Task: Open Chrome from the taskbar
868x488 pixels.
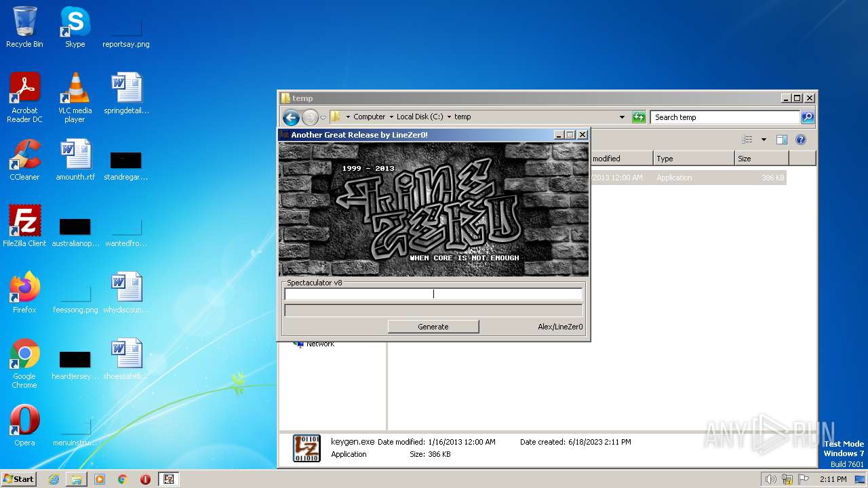Action: (x=123, y=479)
